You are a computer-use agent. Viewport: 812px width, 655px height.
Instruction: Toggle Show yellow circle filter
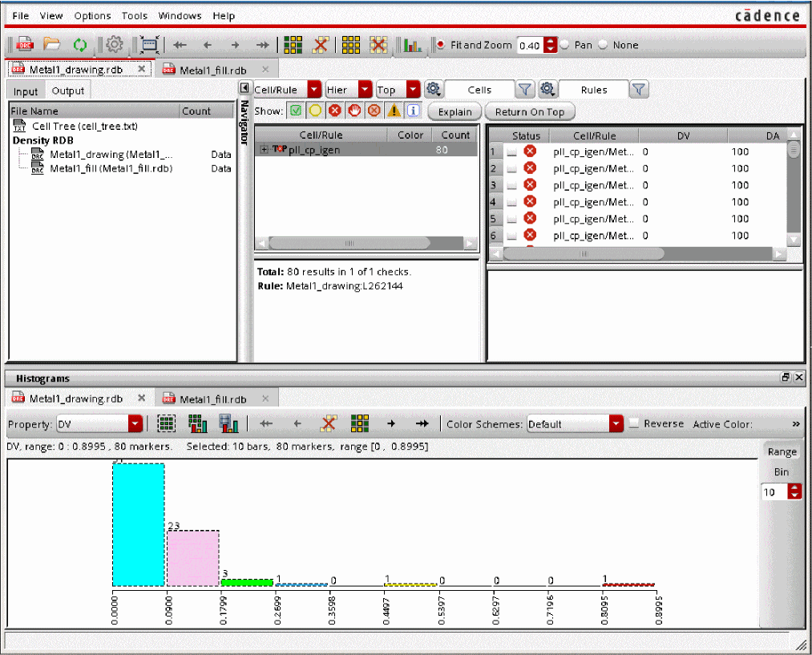click(315, 111)
